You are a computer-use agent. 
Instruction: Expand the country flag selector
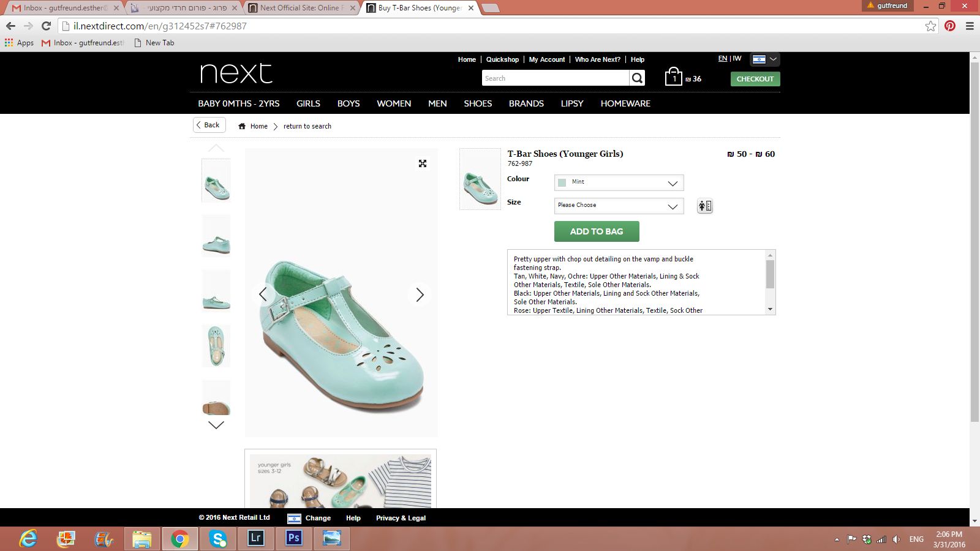coord(765,59)
